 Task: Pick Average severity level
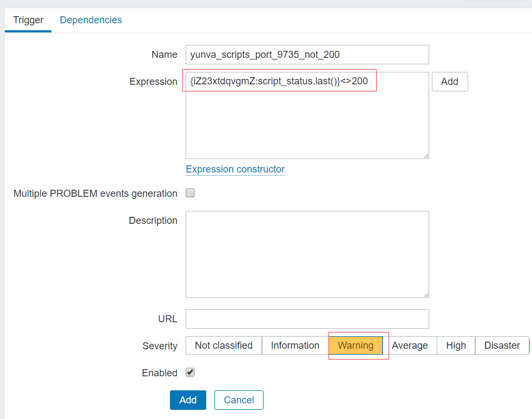(410, 345)
